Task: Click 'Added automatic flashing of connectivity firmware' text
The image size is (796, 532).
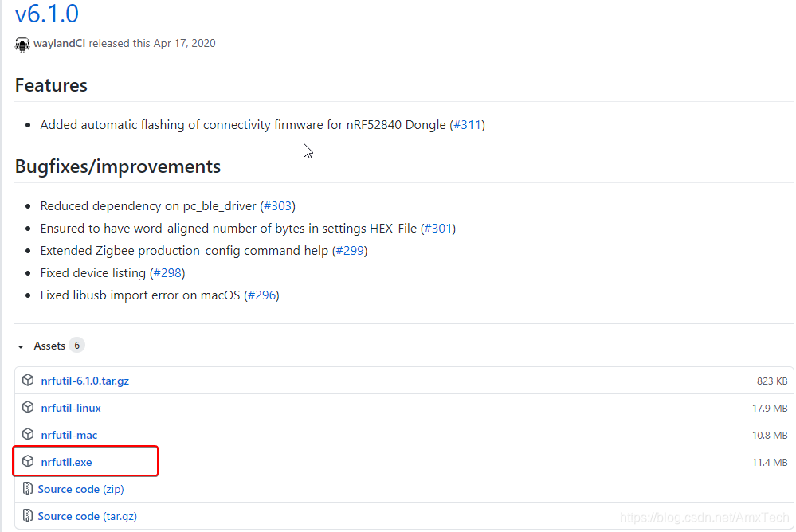Action: tap(181, 125)
